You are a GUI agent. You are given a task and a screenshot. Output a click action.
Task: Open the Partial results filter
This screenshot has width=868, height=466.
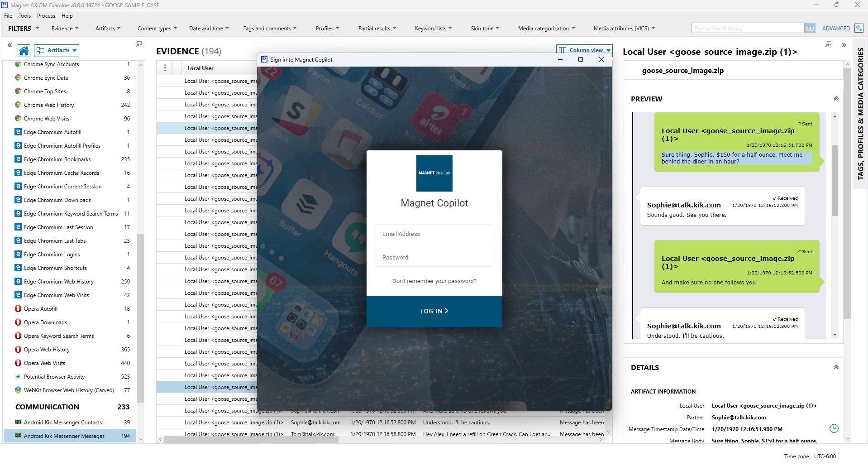click(377, 29)
